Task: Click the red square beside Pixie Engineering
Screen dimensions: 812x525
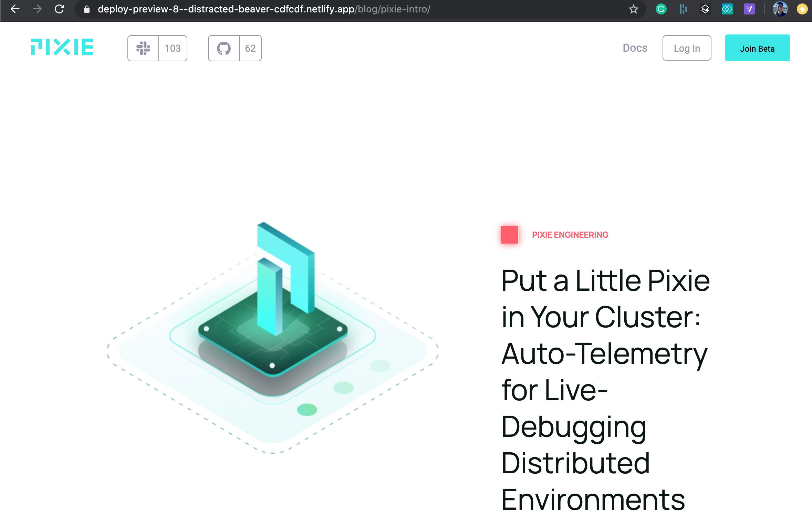Action: coord(509,235)
